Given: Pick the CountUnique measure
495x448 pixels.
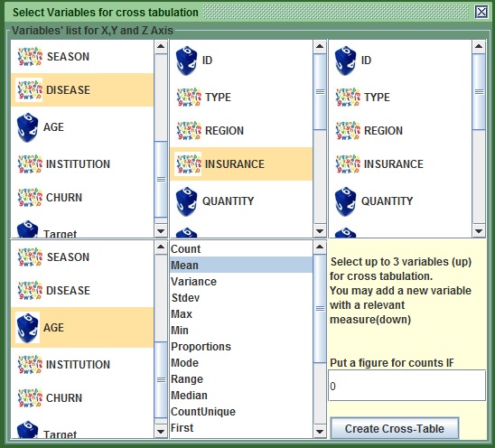Looking at the screenshot, I should click(x=241, y=411).
